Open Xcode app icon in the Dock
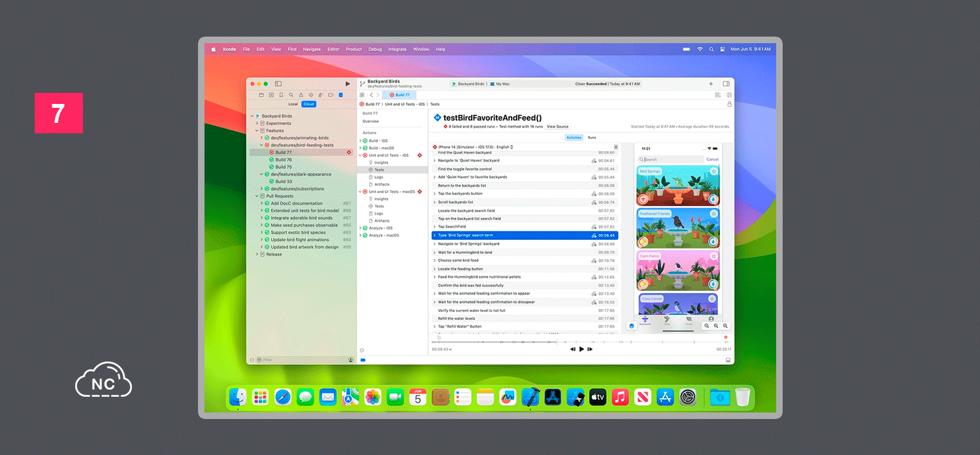 [530, 397]
